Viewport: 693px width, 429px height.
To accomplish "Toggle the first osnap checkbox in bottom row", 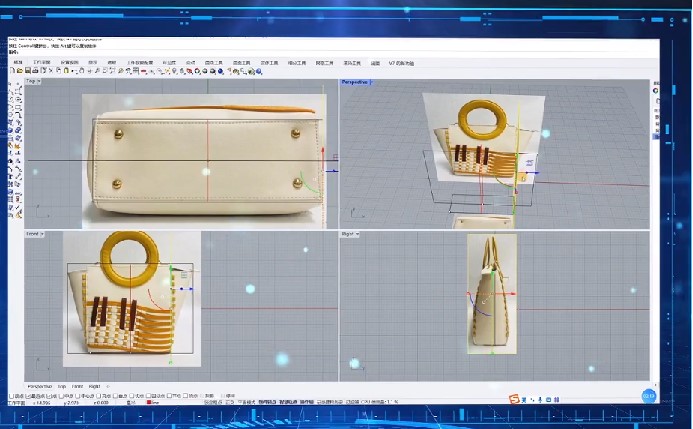I will point(11,396).
